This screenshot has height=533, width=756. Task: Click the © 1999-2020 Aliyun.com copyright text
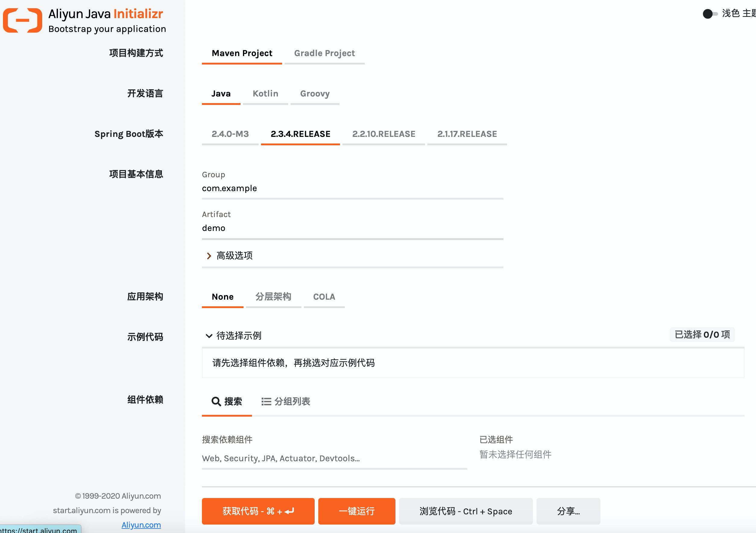118,496
